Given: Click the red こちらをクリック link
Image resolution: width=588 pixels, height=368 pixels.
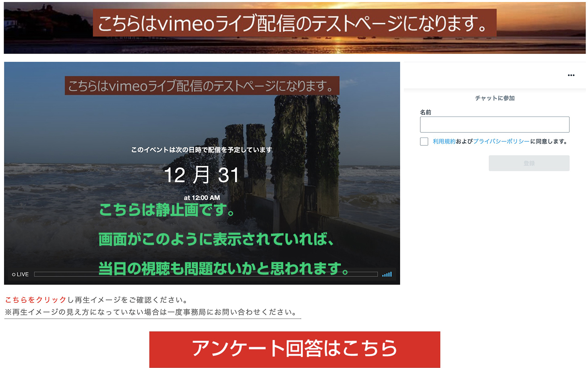Looking at the screenshot, I should [35, 300].
